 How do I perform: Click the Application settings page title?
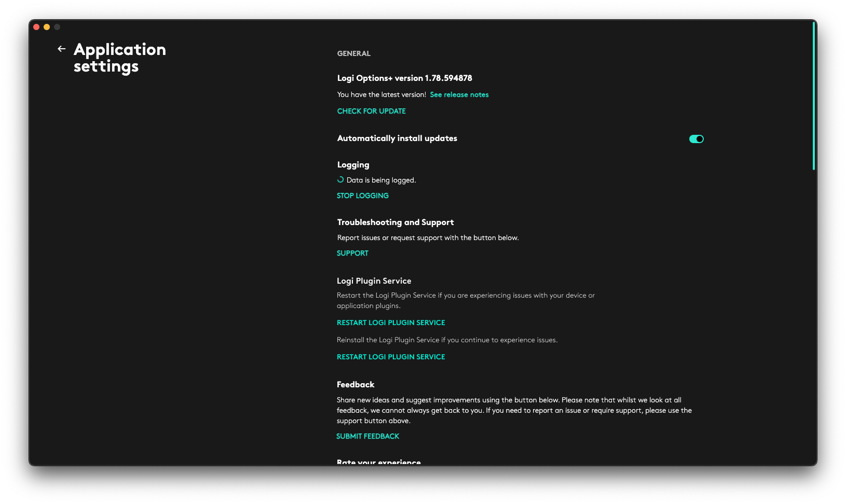[119, 58]
